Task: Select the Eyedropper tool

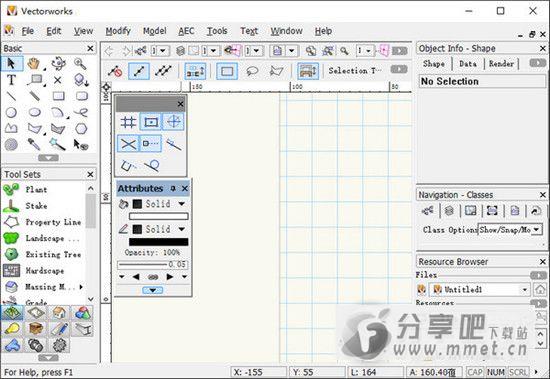Action: (x=34, y=144)
